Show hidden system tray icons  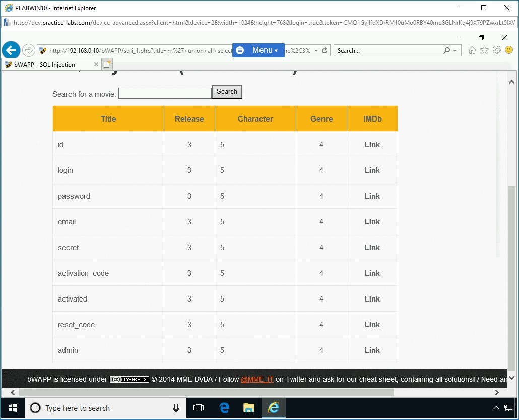(496, 408)
